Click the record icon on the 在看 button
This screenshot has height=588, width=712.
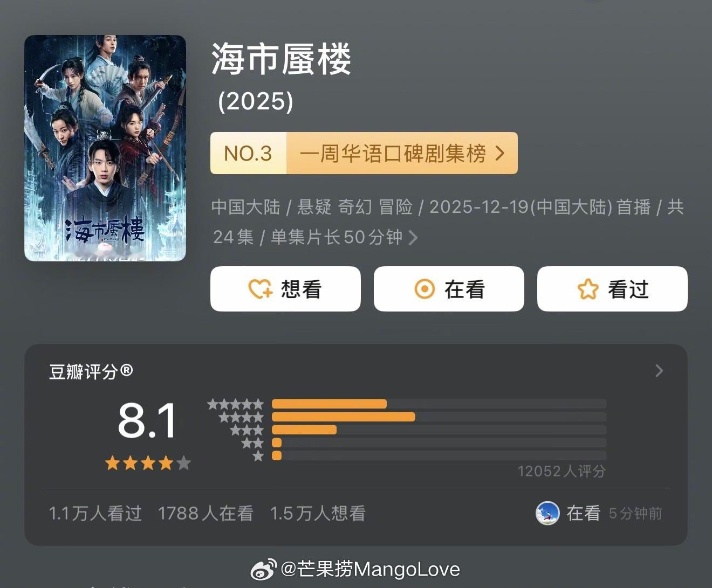426,289
